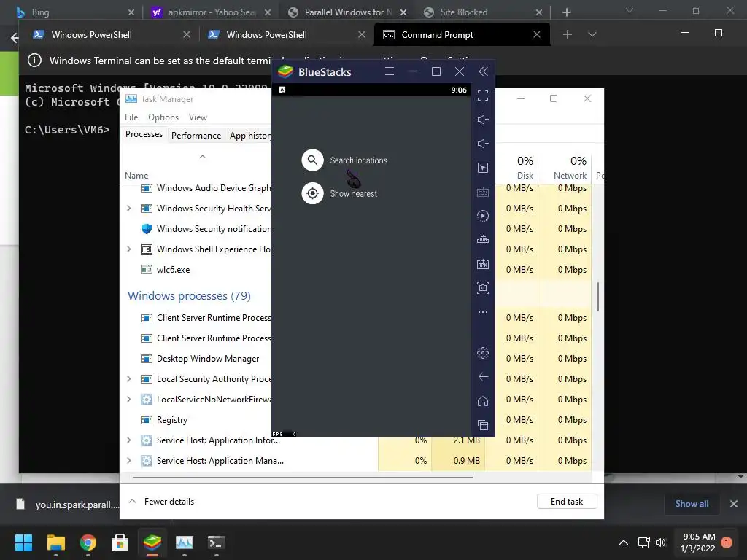Sort by Network column header
This screenshot has height=560, width=747.
tap(565, 168)
